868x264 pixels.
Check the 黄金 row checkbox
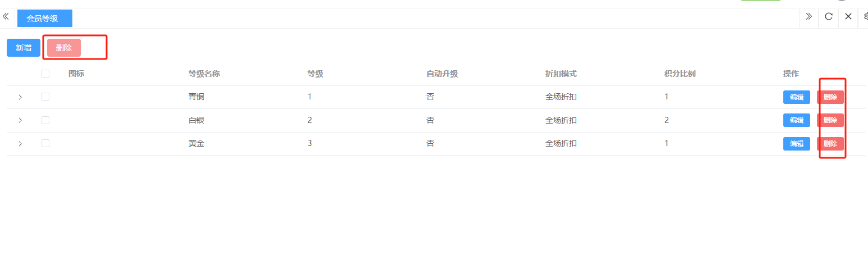(45, 143)
